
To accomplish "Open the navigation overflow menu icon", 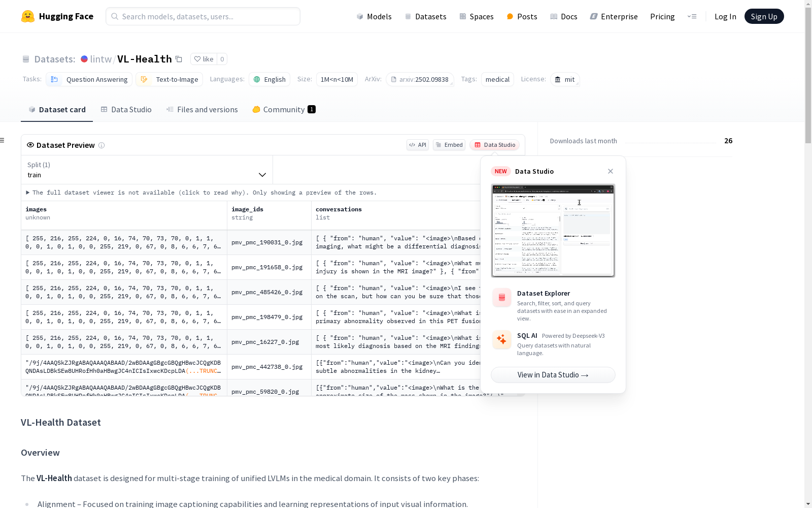I will (x=692, y=16).
